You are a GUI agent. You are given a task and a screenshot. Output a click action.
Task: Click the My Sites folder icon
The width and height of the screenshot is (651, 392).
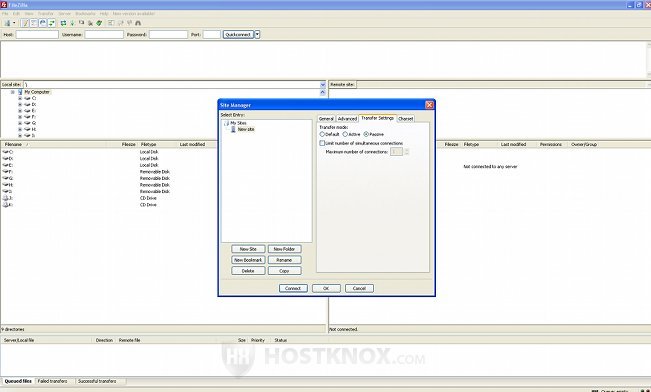[x=226, y=123]
